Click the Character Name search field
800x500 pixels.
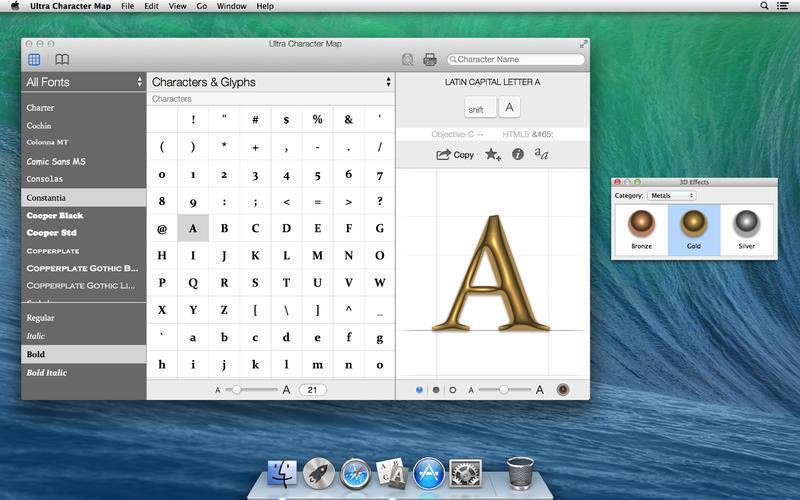coord(516,60)
